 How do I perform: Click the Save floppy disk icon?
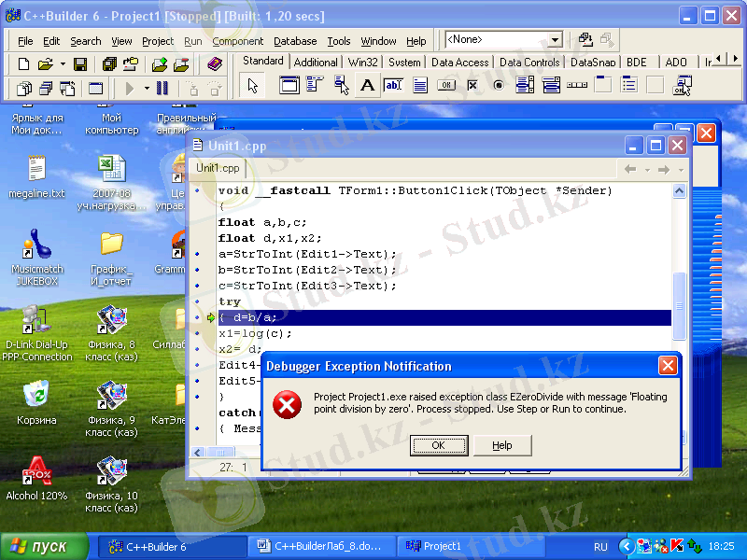tap(80, 63)
